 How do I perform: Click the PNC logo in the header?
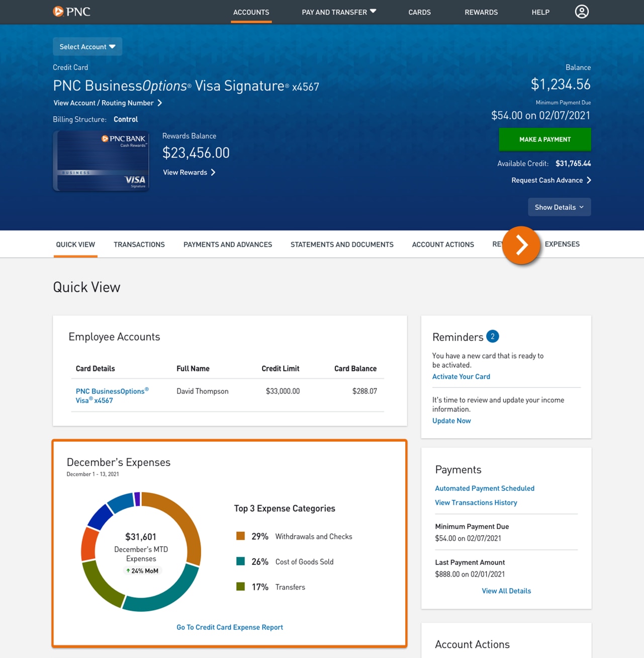[x=71, y=12]
